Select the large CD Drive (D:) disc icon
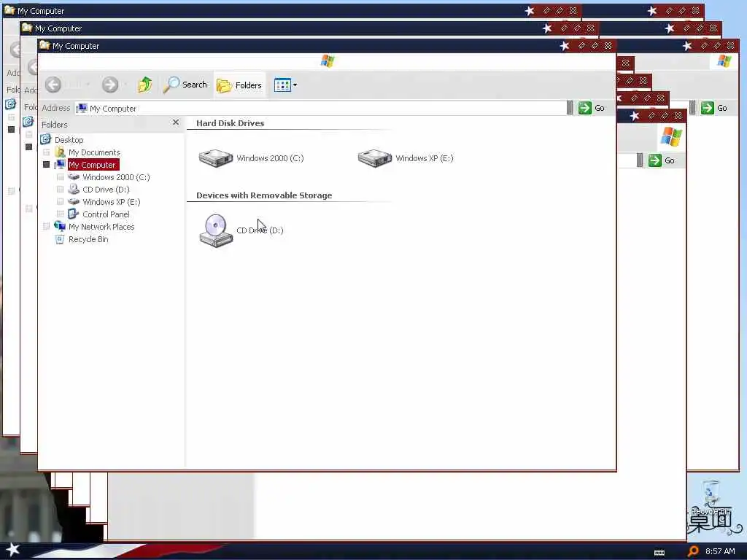This screenshot has width=747, height=560. coord(216,230)
